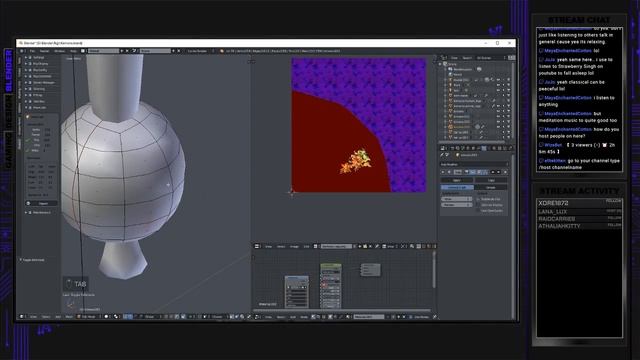
Task: Open the File menu
Action: tap(32, 51)
